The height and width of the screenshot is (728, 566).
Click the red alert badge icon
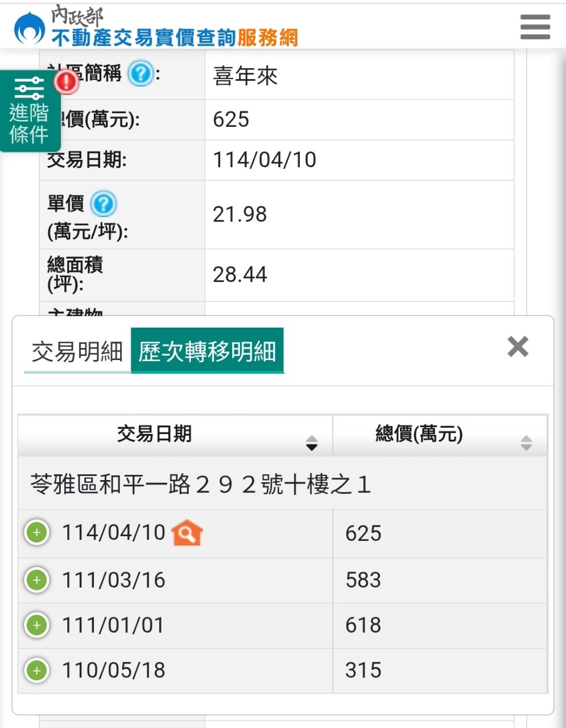coord(67,82)
